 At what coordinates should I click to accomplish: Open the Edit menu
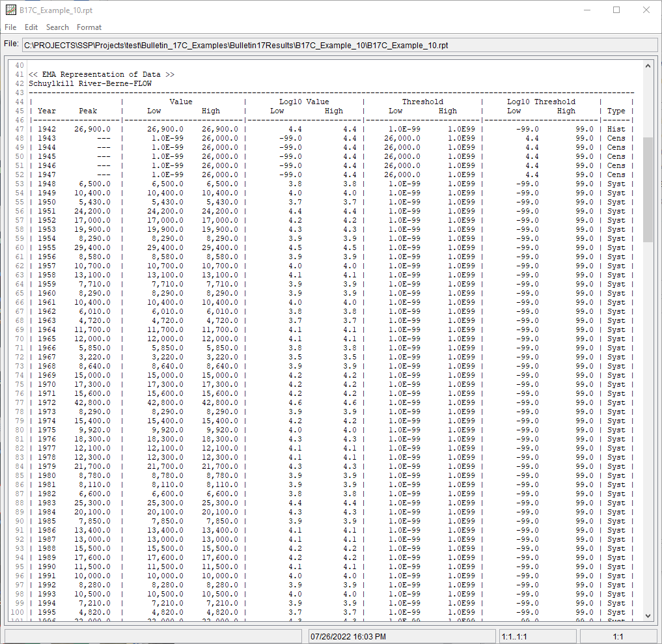31,27
